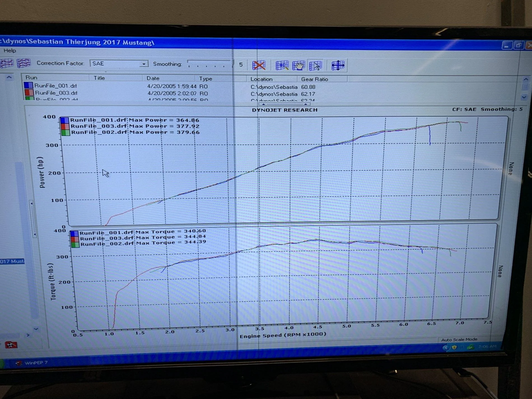Click the checkered flag icon at bottom left
The image size is (532, 399).
11,345
